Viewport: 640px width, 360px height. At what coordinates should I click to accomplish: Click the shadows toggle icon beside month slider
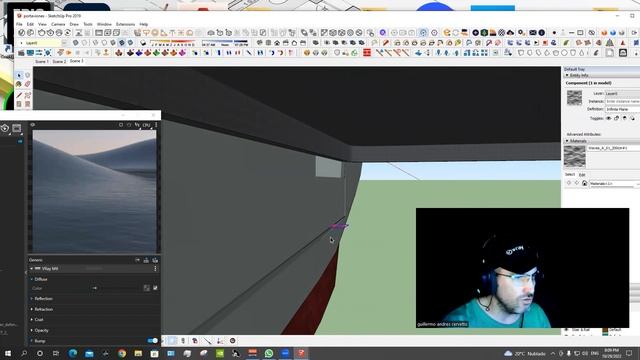click(143, 43)
